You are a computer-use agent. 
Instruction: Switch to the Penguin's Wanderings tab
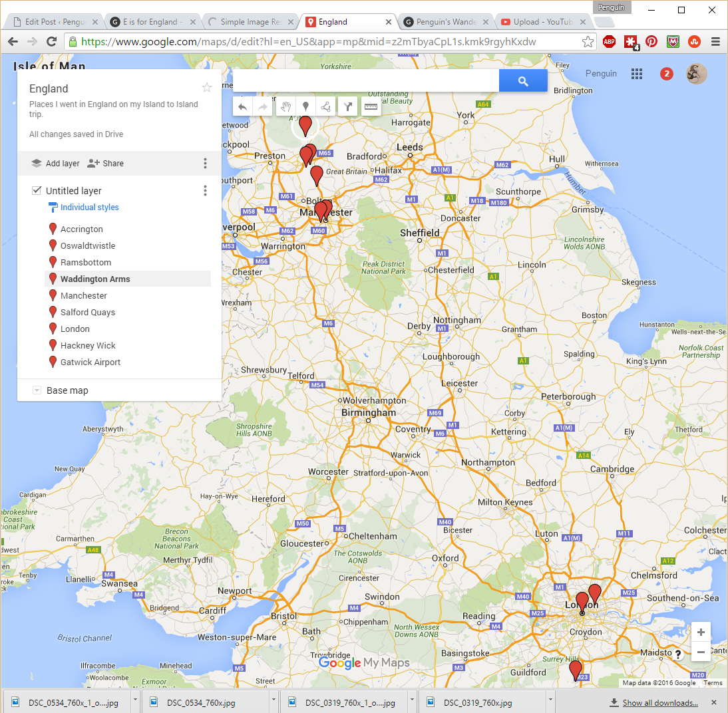tap(446, 22)
